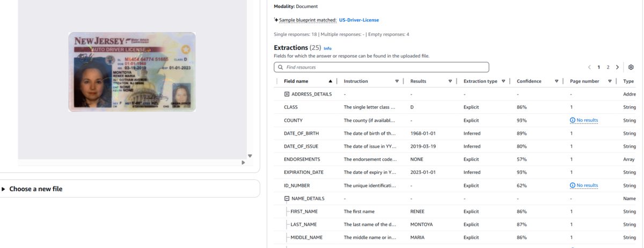Select the ID_NUMBER field name
644x248 pixels.
[298, 185]
